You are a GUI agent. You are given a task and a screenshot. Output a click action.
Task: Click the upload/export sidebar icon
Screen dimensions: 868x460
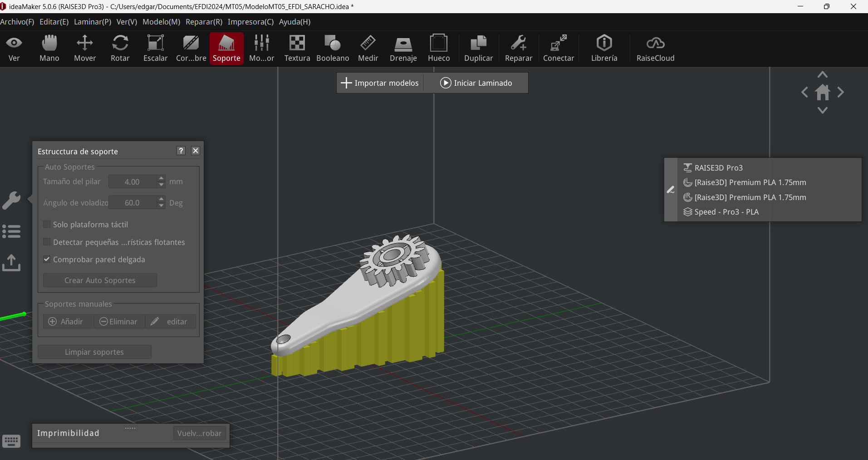coord(11,263)
